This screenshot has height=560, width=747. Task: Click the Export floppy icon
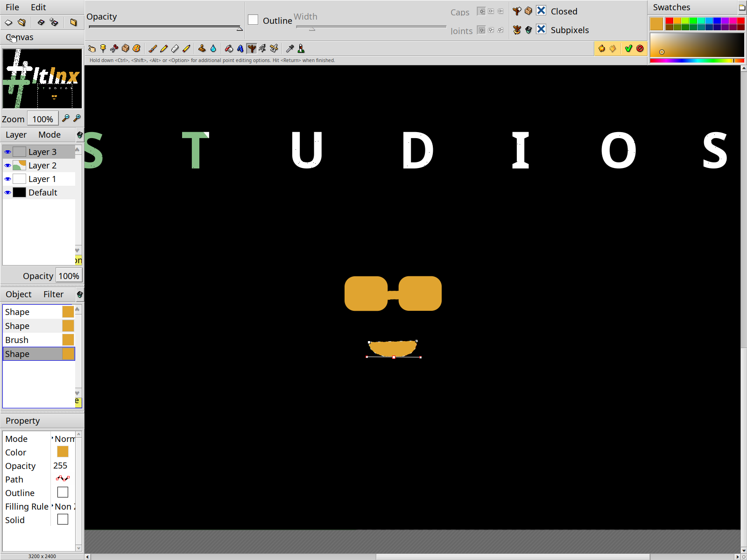pos(54,22)
